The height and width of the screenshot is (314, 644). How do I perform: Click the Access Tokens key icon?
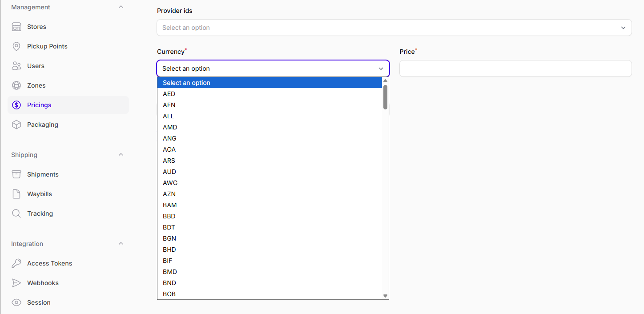click(16, 263)
